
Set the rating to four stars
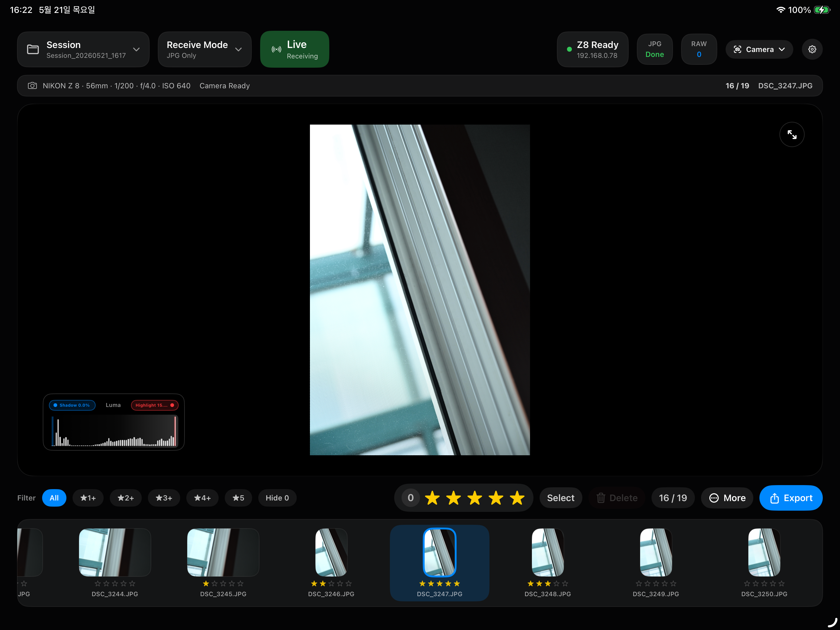496,498
